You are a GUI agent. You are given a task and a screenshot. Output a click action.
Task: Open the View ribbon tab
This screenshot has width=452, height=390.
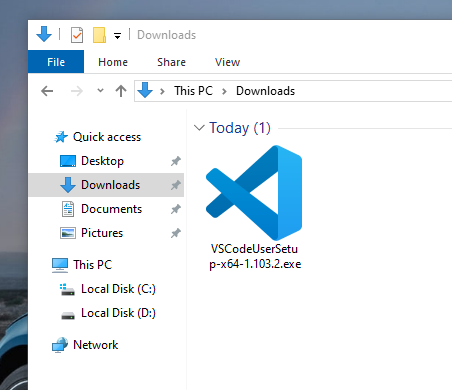(227, 62)
